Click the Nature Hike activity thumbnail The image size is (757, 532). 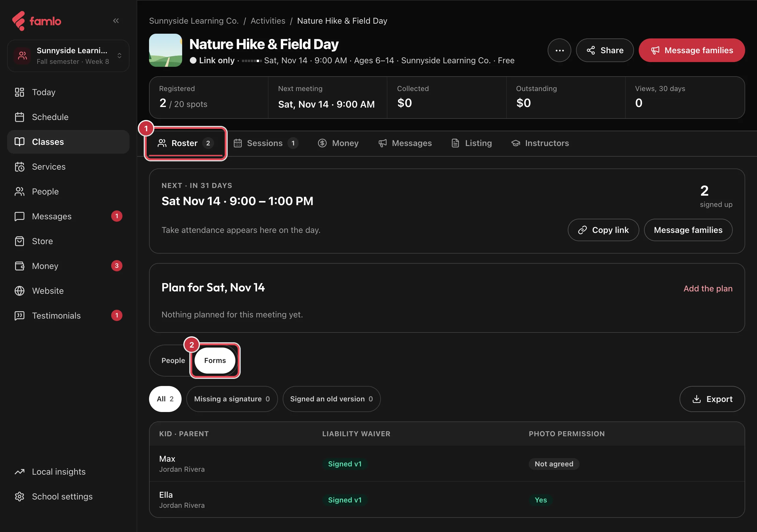166,51
